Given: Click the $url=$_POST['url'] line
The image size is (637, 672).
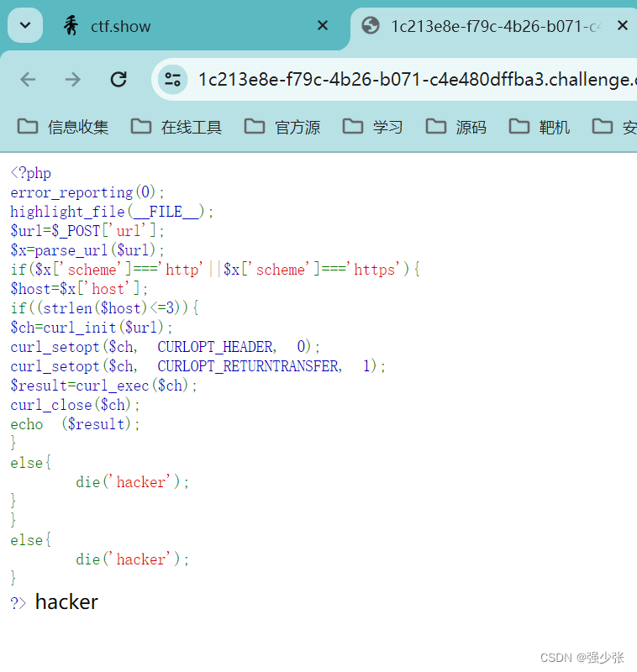Looking at the screenshot, I should 87,231.
